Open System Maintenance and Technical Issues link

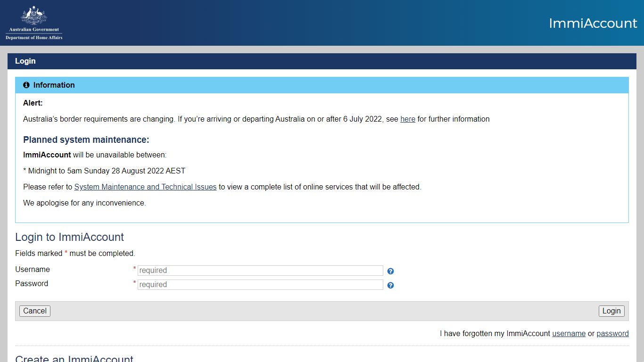click(145, 187)
